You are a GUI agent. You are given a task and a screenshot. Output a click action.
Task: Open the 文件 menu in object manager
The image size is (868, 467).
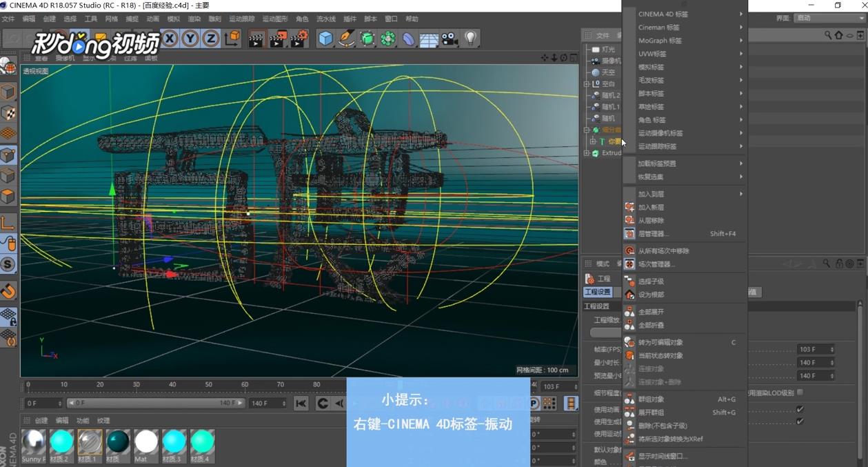pos(603,35)
